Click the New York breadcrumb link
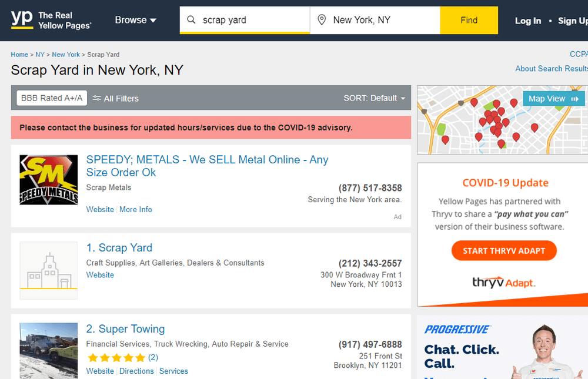This screenshot has height=379, width=588. point(66,55)
